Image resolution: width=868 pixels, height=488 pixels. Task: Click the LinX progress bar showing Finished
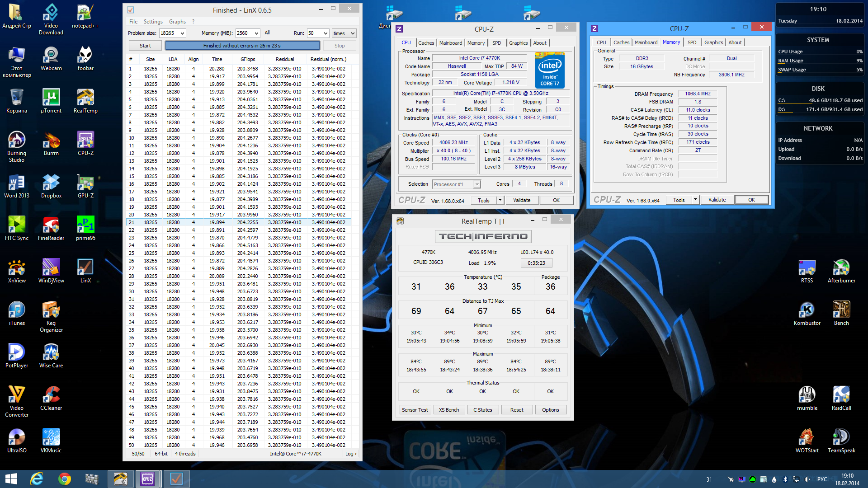click(x=242, y=46)
